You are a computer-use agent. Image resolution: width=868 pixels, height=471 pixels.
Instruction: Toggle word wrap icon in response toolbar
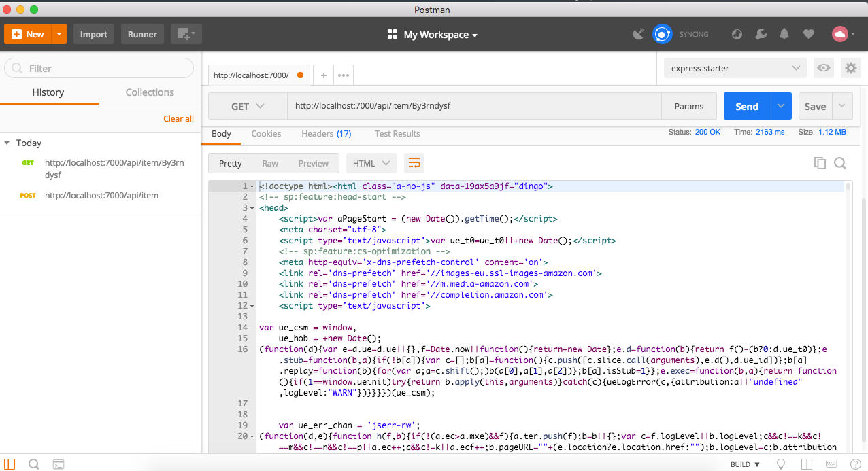(x=414, y=163)
